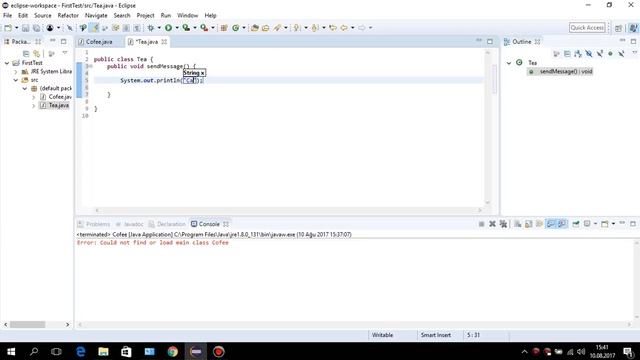Collapse the Tea class in Outline

point(509,63)
